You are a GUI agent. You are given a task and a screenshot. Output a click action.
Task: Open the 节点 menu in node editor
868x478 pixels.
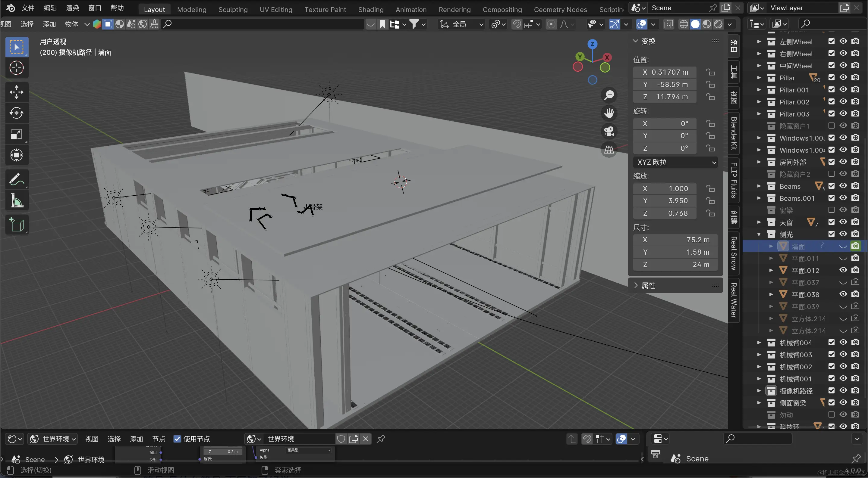(159, 439)
